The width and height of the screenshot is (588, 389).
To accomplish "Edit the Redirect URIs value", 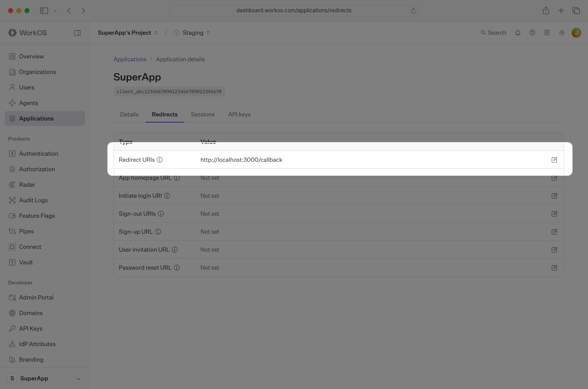I will click(554, 160).
